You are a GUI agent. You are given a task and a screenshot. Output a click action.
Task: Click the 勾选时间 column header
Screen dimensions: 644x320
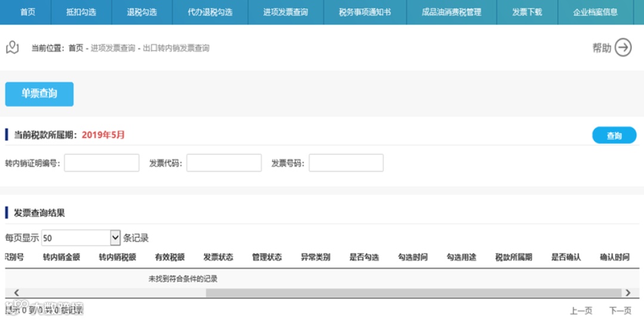[413, 257]
